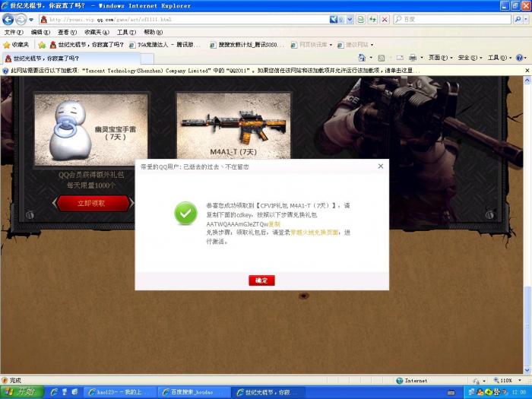Switch to 世纪光棍节 taskbar window button
The image size is (532, 399).
[x=268, y=392]
